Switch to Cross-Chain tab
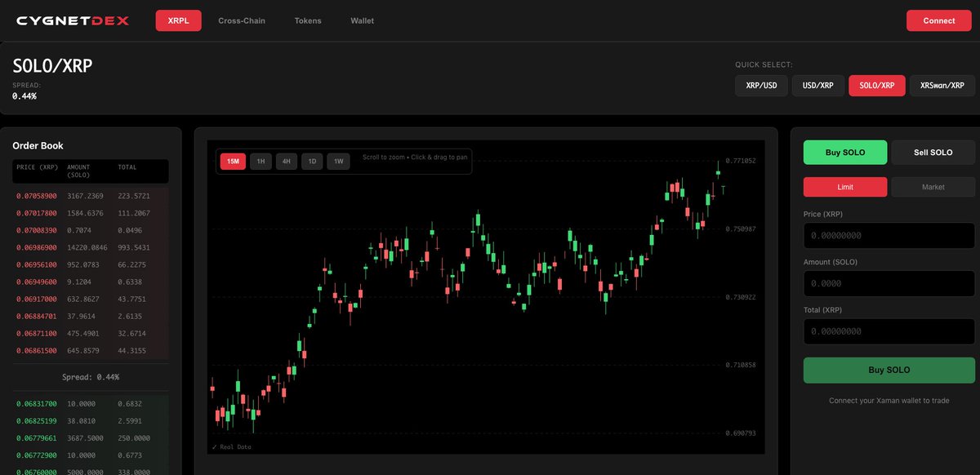This screenshot has width=980, height=475. 242,20
